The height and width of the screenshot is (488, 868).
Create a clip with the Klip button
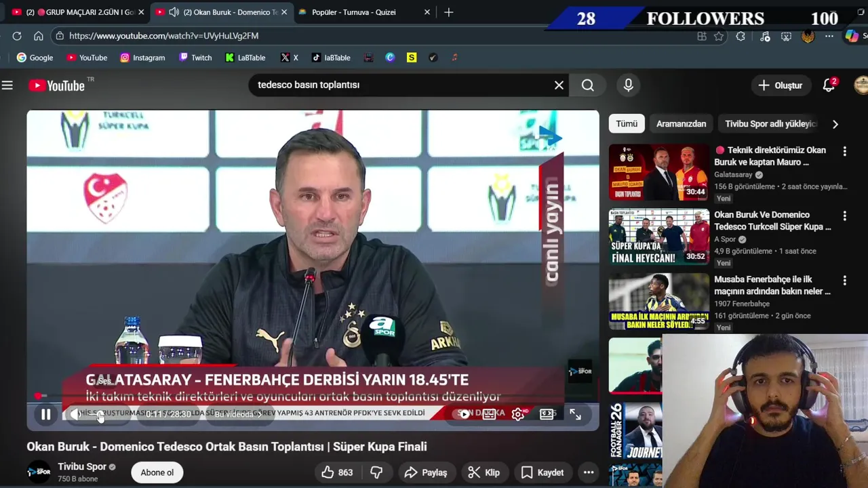(x=484, y=472)
